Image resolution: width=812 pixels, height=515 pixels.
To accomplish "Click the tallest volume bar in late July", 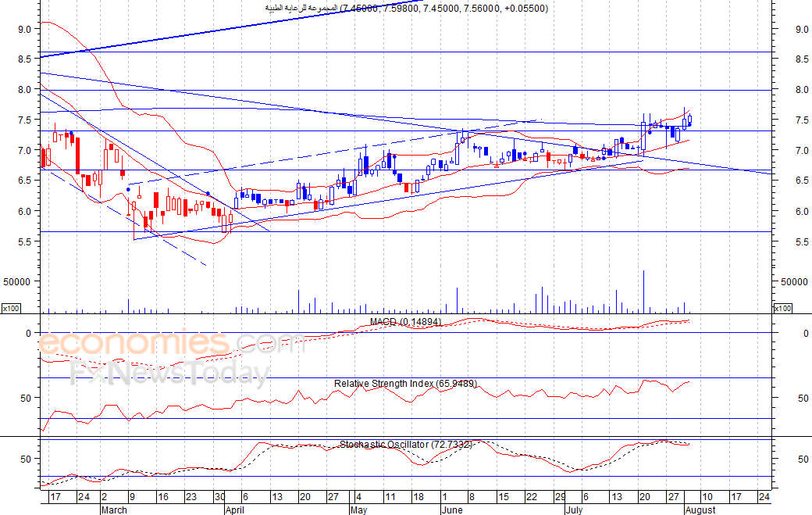I will (x=643, y=292).
